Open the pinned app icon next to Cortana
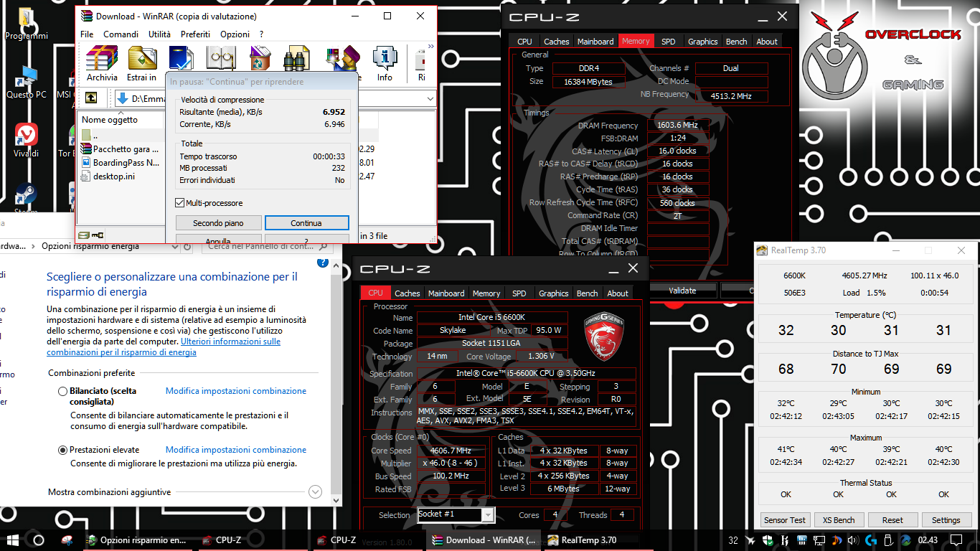The width and height of the screenshot is (980, 551). point(67,540)
